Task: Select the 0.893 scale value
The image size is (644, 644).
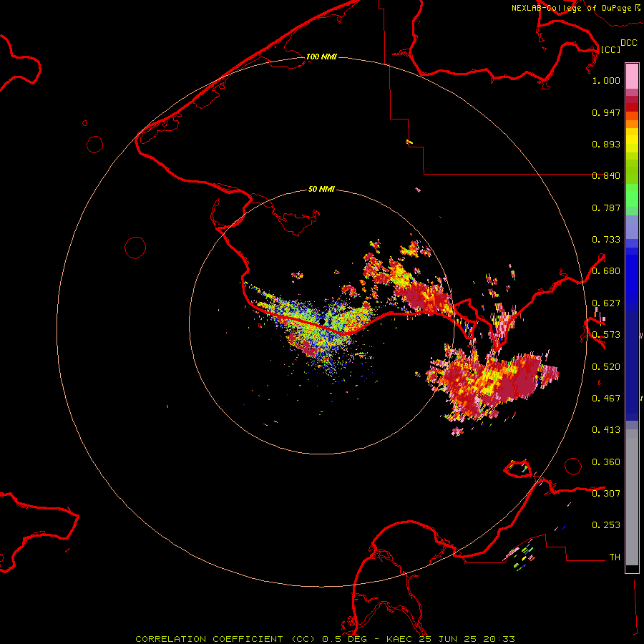Action: (x=606, y=144)
